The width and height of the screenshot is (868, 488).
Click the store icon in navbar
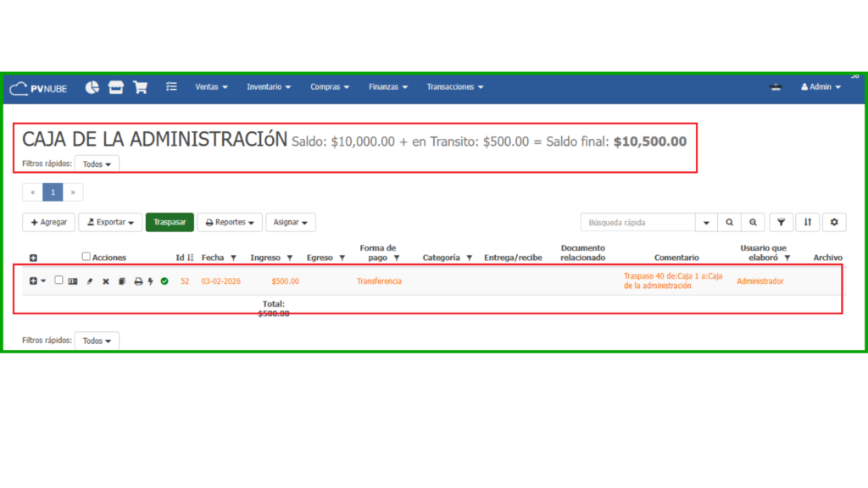pyautogui.click(x=116, y=87)
